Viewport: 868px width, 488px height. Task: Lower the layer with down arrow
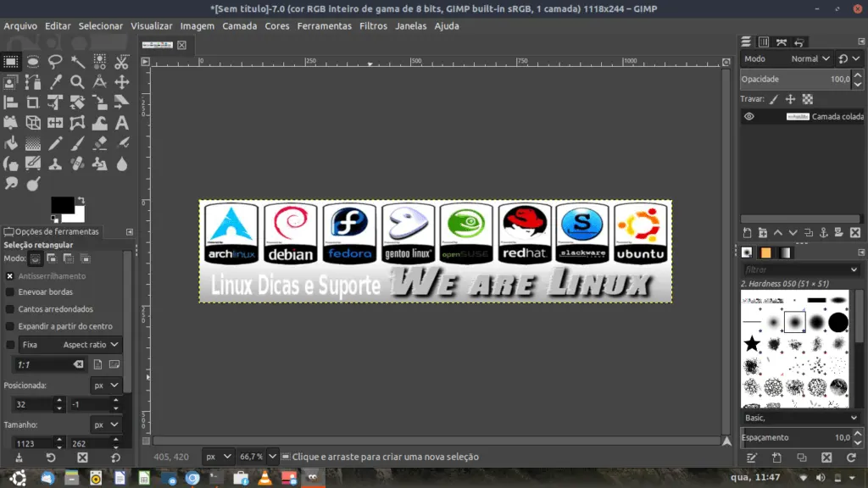pyautogui.click(x=793, y=233)
